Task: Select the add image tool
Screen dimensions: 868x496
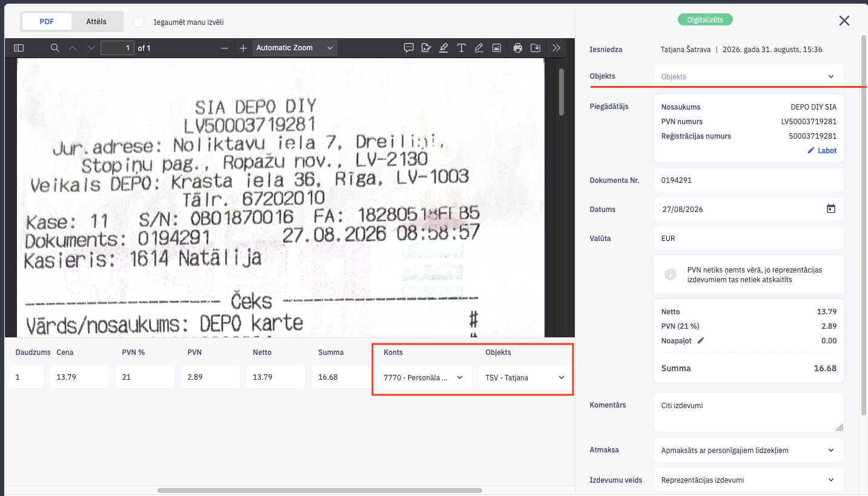Action: 497,48
